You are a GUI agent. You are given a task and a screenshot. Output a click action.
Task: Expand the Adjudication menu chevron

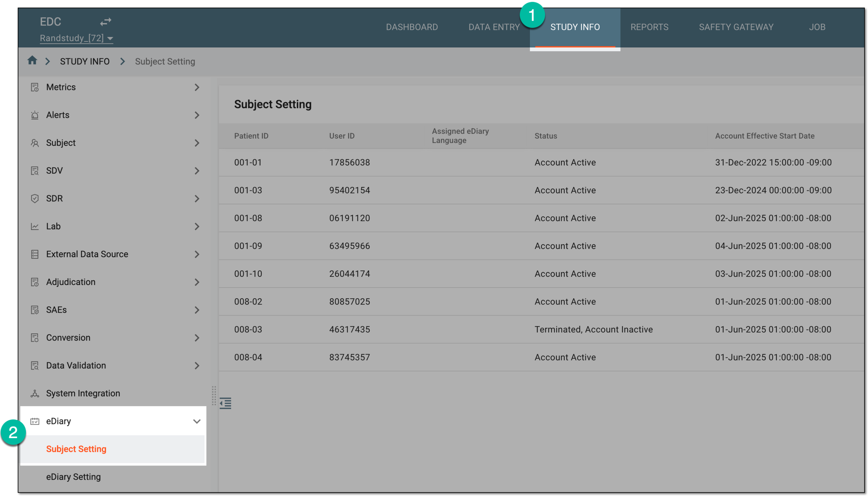point(197,282)
